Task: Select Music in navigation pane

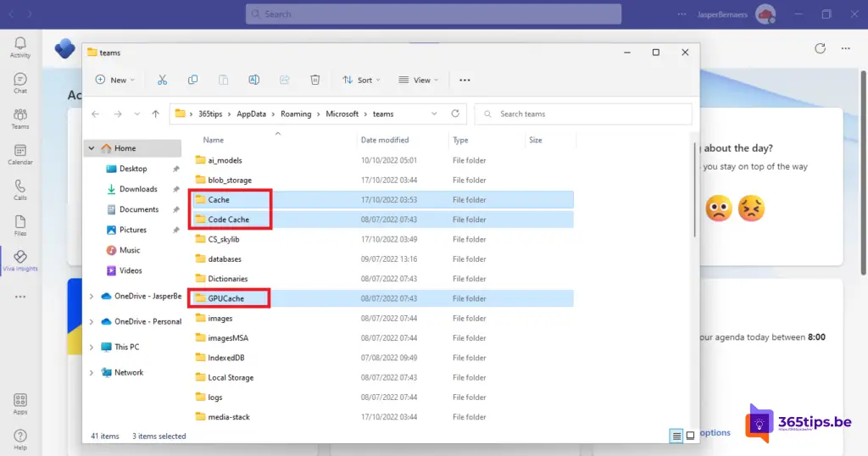Action: pyautogui.click(x=130, y=250)
